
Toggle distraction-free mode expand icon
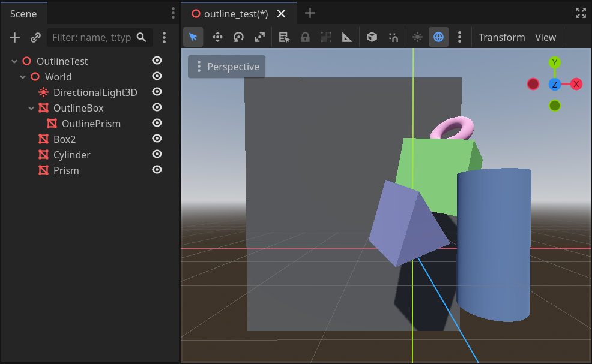[x=581, y=13]
